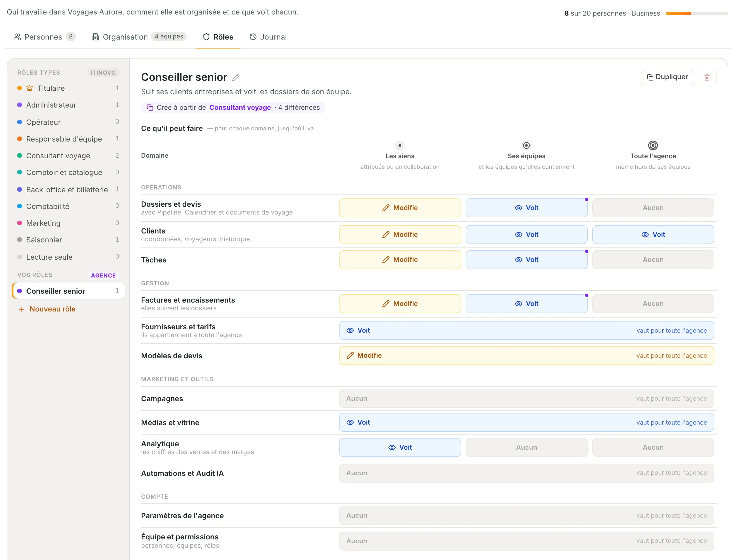
Task: Click the shield icon on the Rôles tab
Action: click(x=206, y=37)
